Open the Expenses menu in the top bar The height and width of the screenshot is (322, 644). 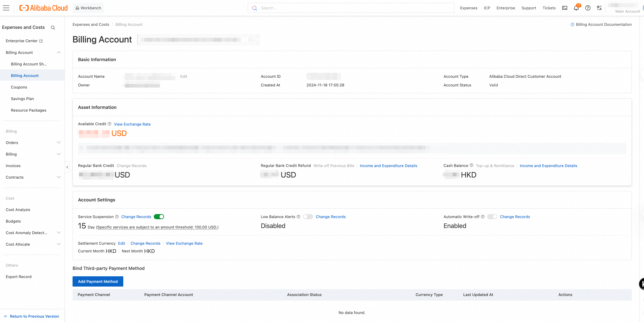coord(469,8)
